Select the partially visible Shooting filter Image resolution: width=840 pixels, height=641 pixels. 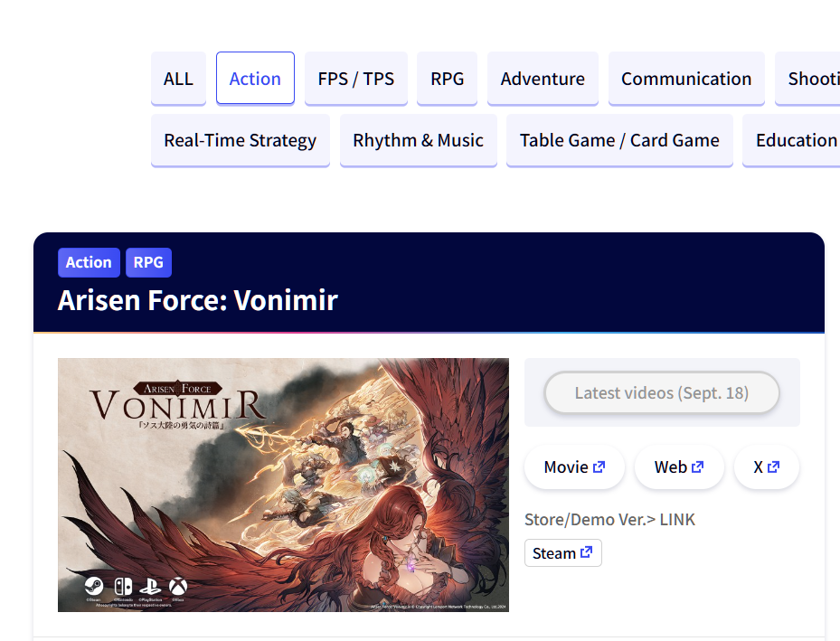point(807,78)
